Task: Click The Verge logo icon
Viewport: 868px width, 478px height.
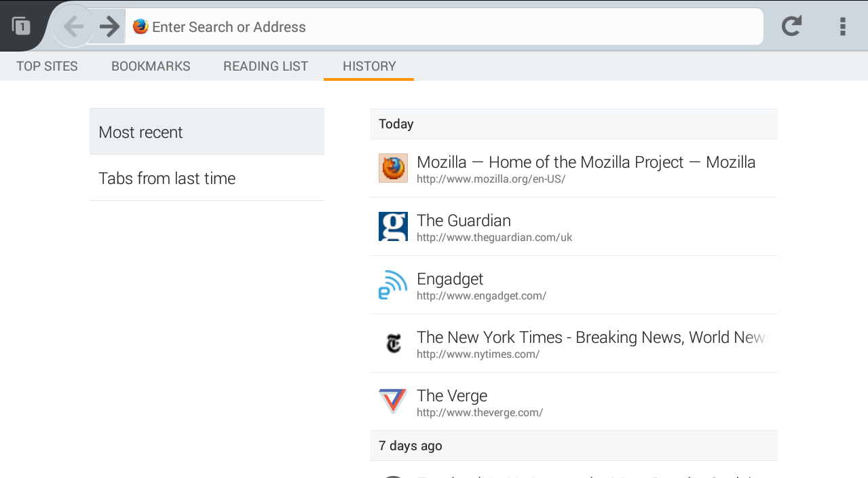Action: (x=393, y=401)
